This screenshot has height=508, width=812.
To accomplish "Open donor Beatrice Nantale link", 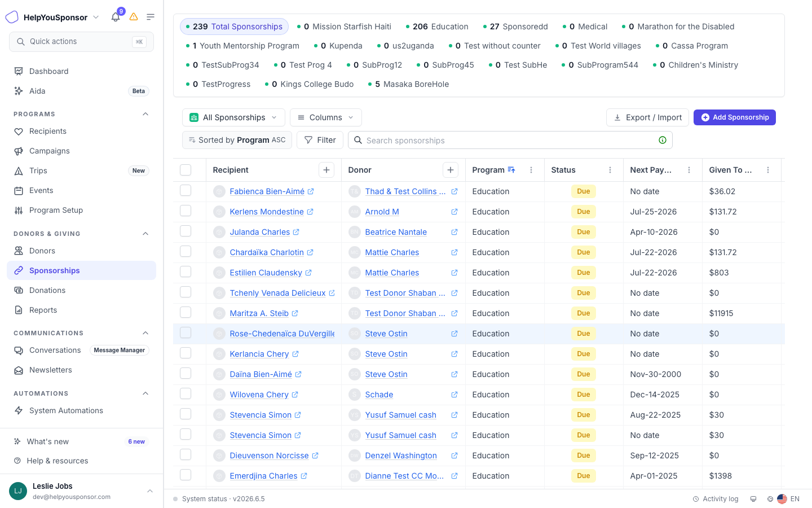I will (x=396, y=232).
